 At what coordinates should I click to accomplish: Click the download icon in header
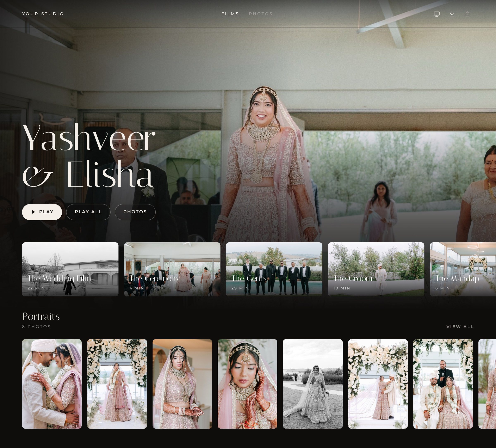[x=452, y=14]
